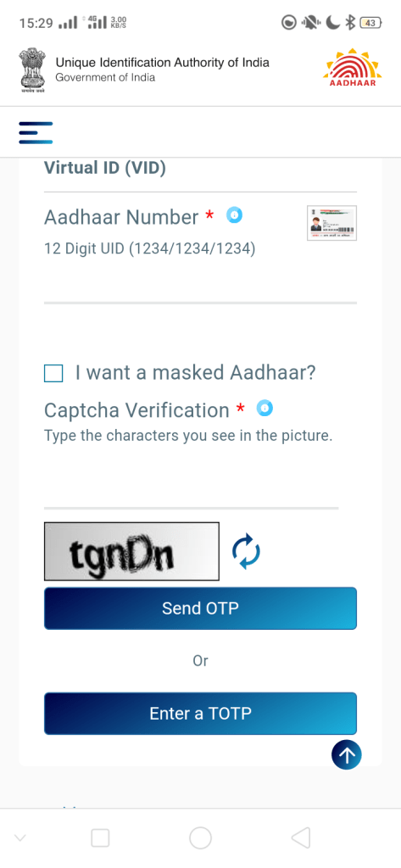Image resolution: width=401 pixels, height=868 pixels.
Task: Select the Virtual ID (VID) option
Action: 104,168
